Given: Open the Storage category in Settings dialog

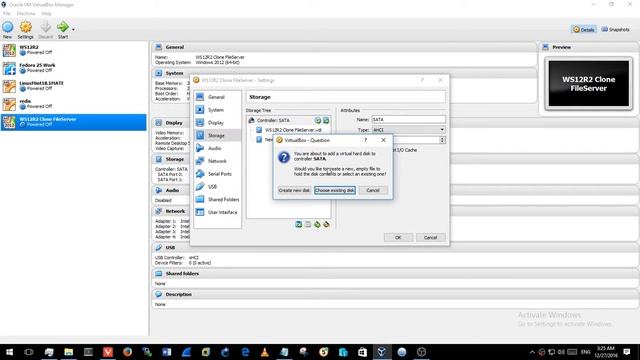Looking at the screenshot, I should pos(217,136).
